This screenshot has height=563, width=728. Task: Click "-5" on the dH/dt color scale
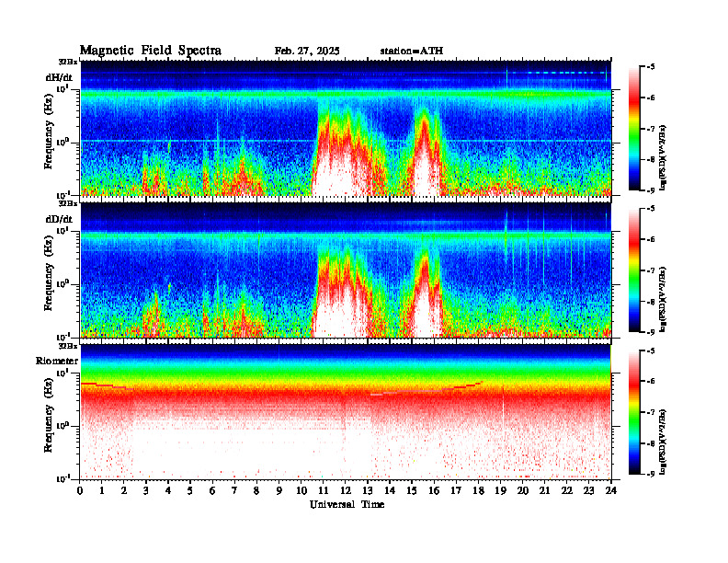tap(652, 67)
